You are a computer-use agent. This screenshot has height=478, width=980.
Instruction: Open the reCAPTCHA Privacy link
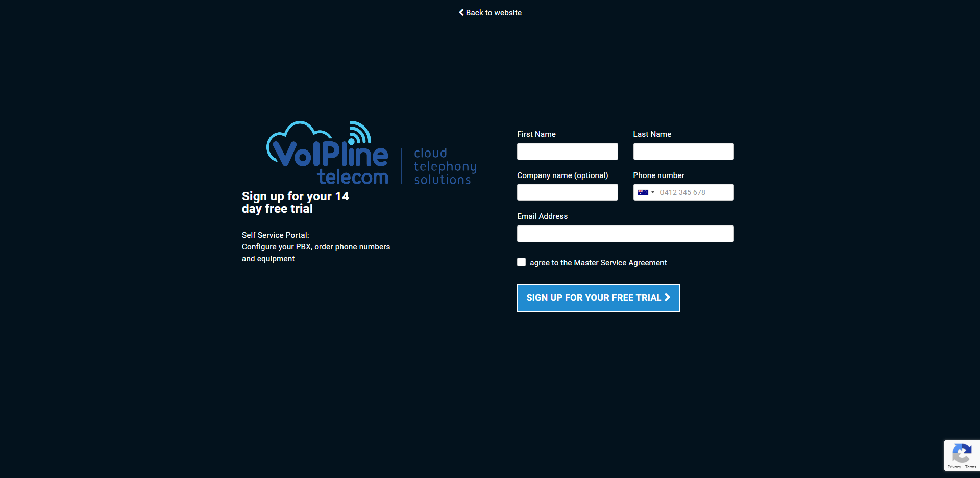954,467
